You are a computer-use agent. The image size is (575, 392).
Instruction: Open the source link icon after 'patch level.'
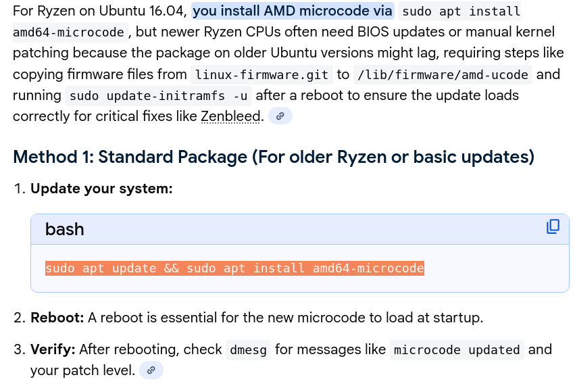pyautogui.click(x=151, y=370)
